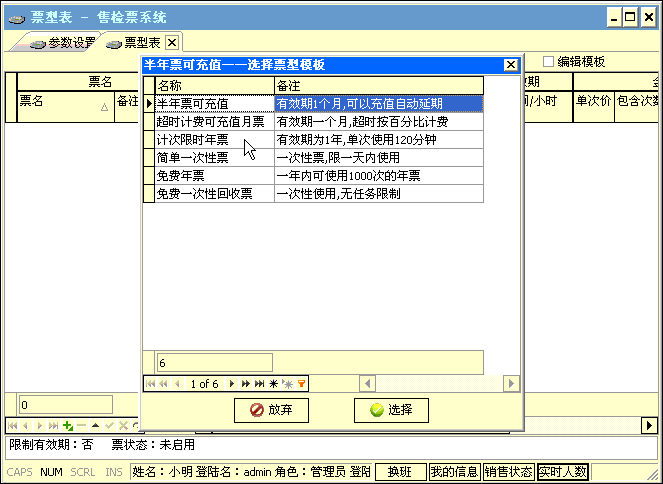
Task: Tick the 编辑模板 checkbox
Action: pos(548,62)
